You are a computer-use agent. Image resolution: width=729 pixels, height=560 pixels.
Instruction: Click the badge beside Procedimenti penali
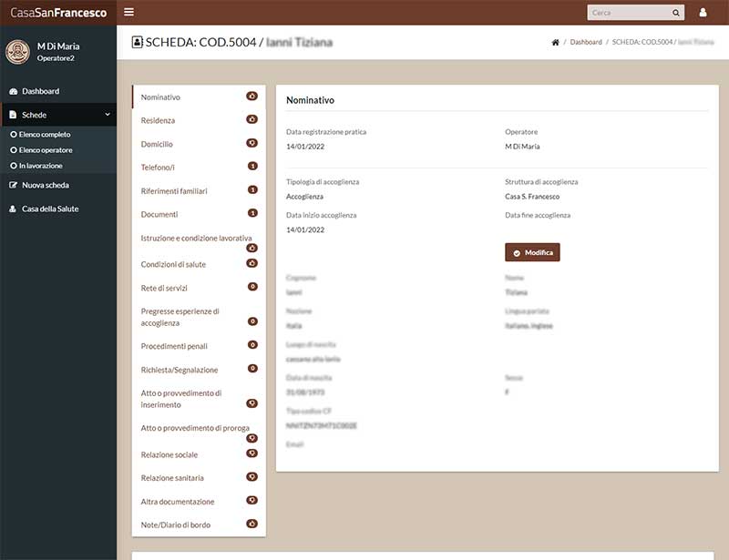click(252, 345)
